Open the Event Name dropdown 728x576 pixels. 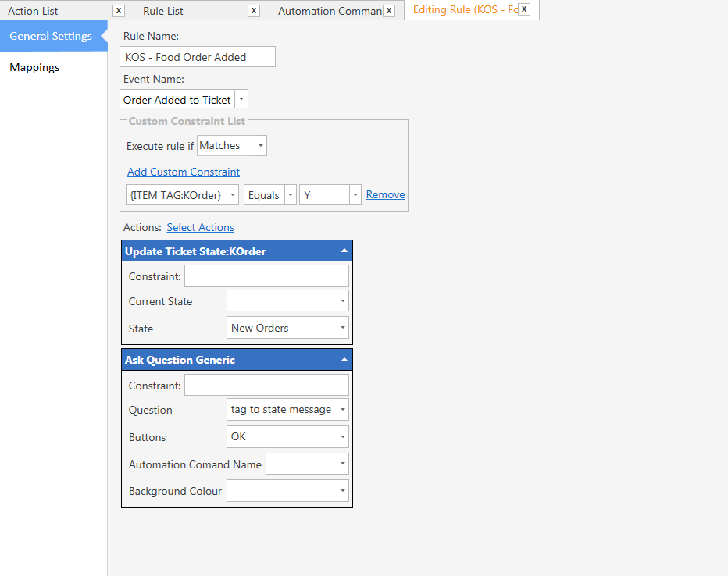pos(241,99)
